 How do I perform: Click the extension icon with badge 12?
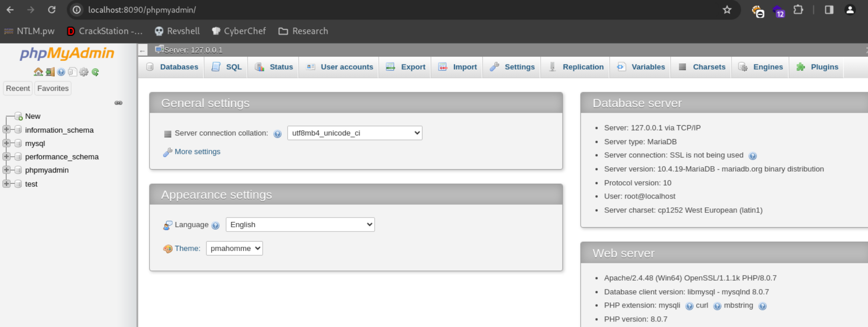pyautogui.click(x=778, y=11)
